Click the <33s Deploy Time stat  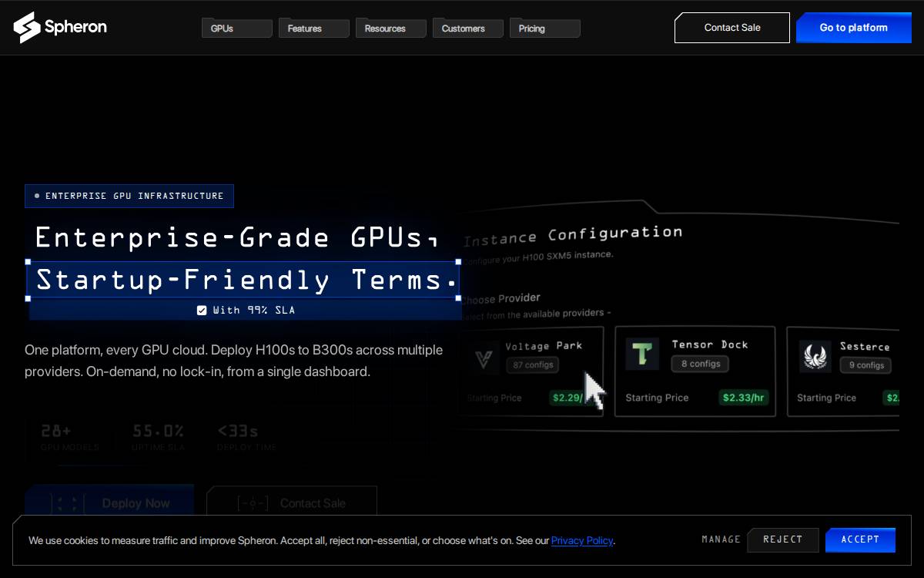[246, 437]
